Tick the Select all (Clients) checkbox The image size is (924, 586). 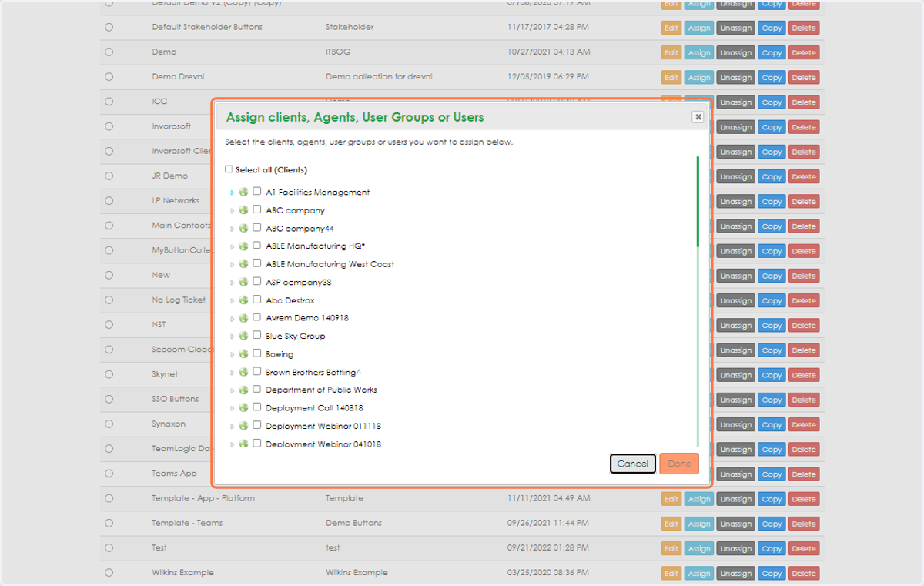pyautogui.click(x=229, y=169)
